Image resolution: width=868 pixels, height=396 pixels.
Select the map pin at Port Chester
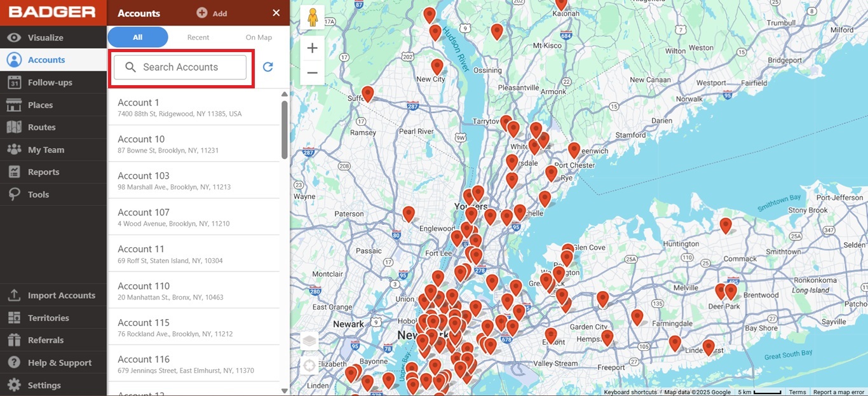(x=574, y=150)
